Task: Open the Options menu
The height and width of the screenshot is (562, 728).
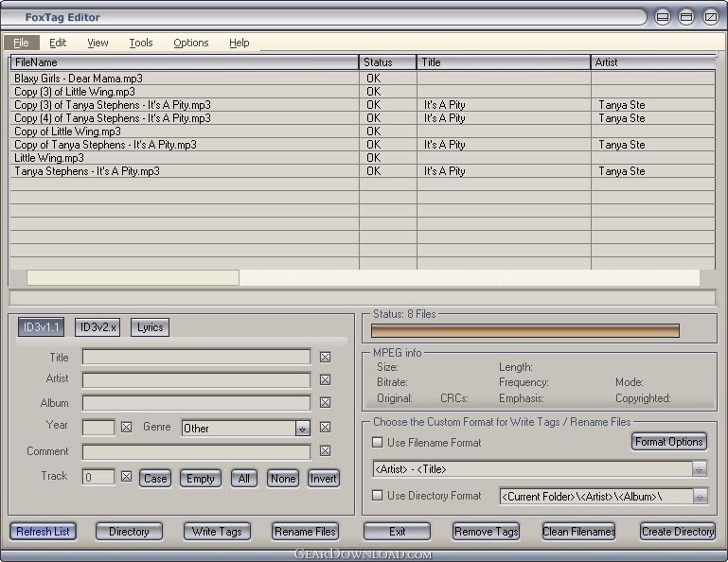Action: tap(191, 43)
